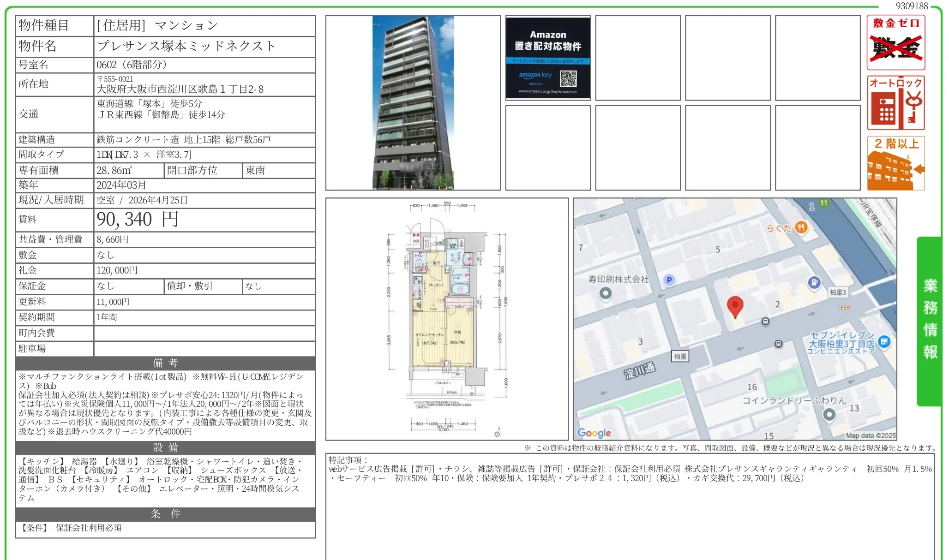Image resolution: width=949 pixels, height=560 pixels.
Task: Click the 寿印刷株式会社 gray map marker
Action: pos(605,293)
